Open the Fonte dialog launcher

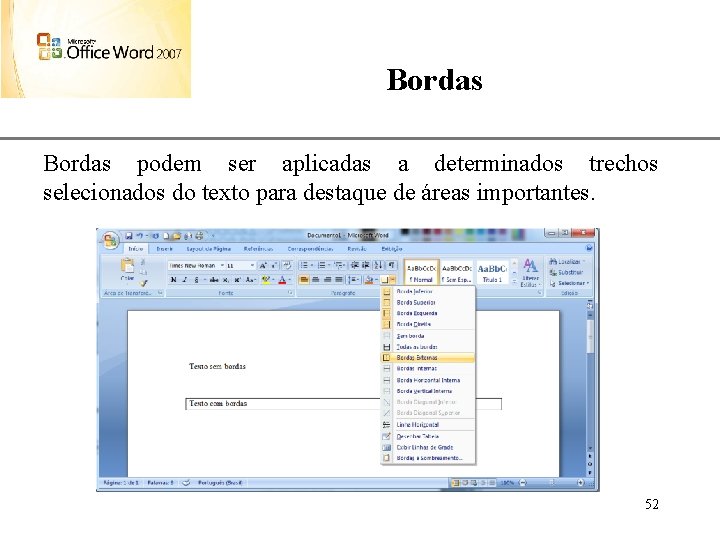(290, 292)
